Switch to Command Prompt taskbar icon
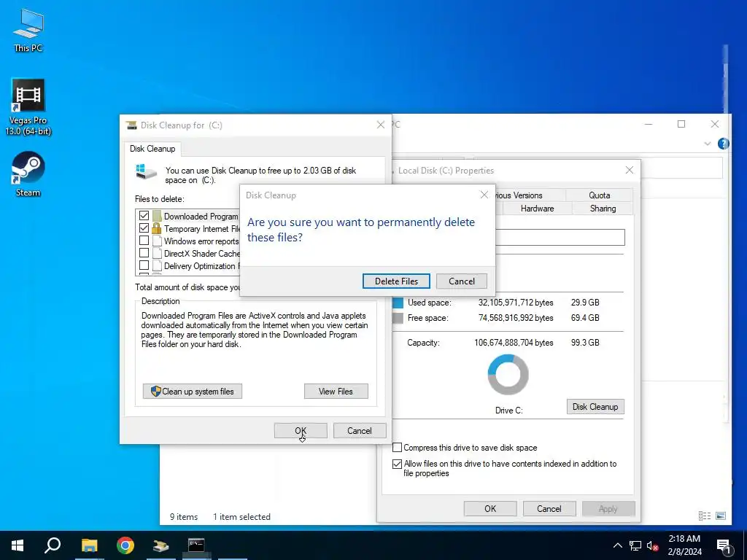 point(196,545)
